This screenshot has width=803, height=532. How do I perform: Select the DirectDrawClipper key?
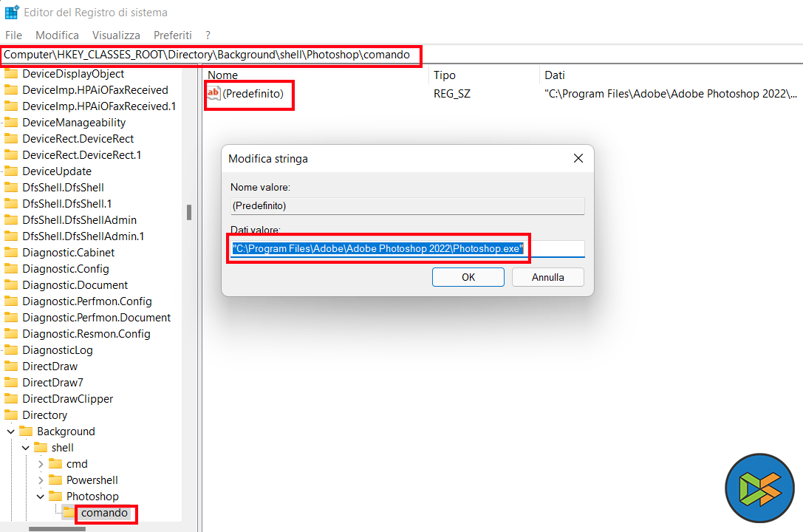click(68, 399)
